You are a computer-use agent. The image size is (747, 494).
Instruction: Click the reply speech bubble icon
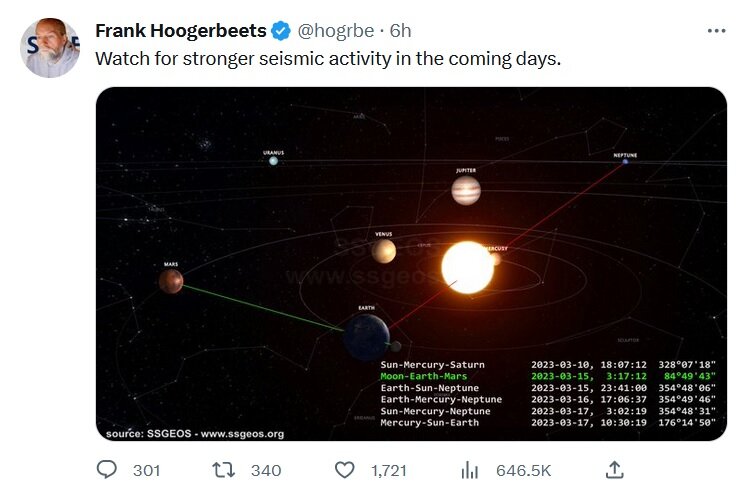coord(107,470)
